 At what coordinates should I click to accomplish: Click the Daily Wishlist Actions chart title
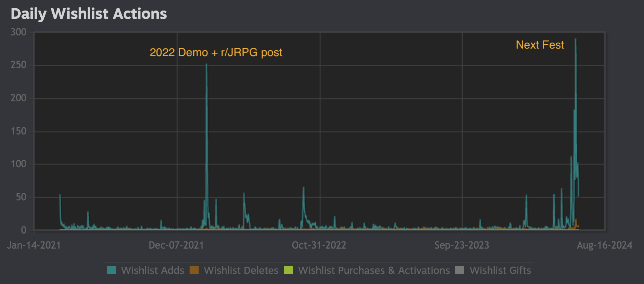pos(89,14)
